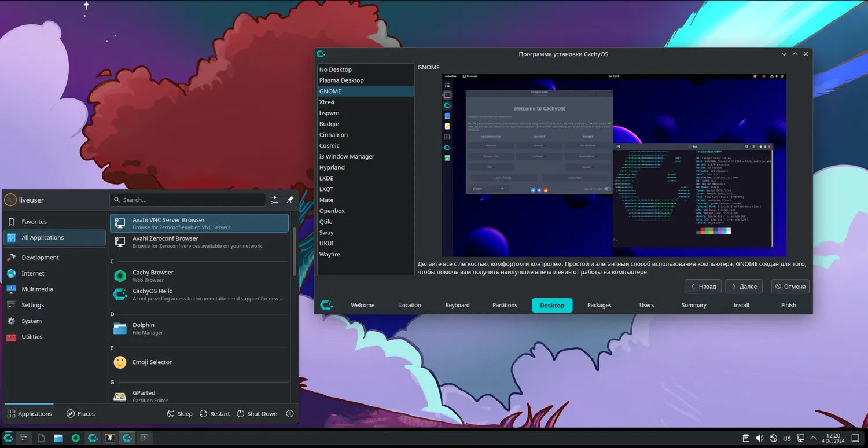Launch Emoji Selector

coord(152,362)
